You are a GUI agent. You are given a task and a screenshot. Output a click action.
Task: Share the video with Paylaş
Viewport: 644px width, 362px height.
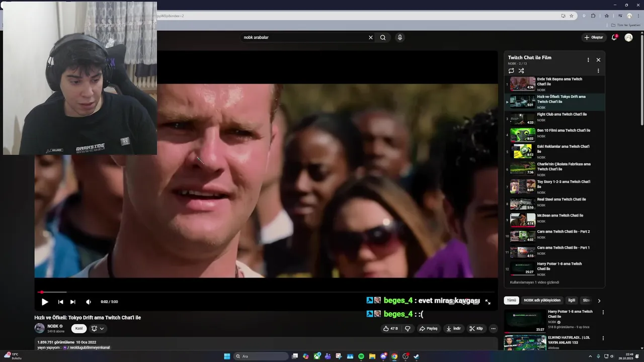429,328
